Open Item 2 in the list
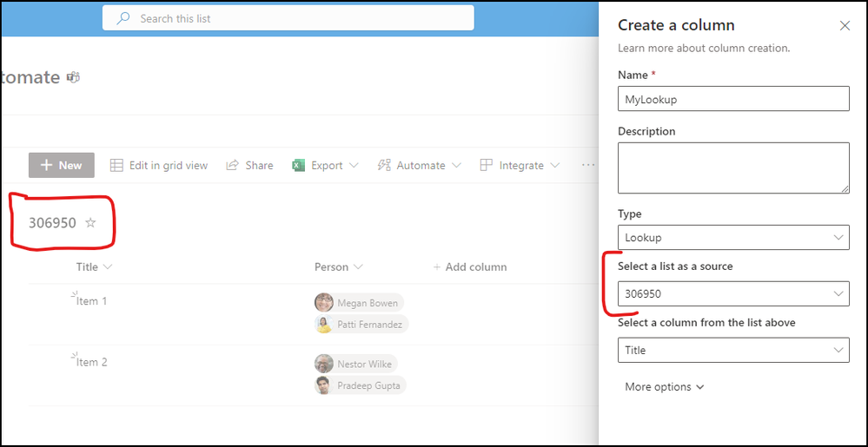This screenshot has height=447, width=868. point(91,362)
